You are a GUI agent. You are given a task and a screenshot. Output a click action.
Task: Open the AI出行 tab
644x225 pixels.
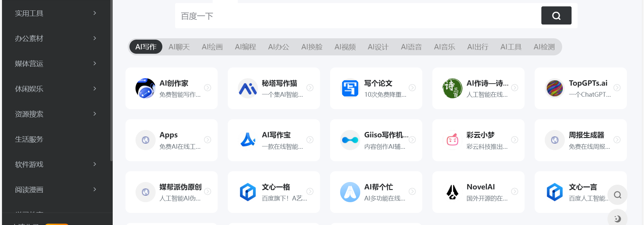pos(478,47)
